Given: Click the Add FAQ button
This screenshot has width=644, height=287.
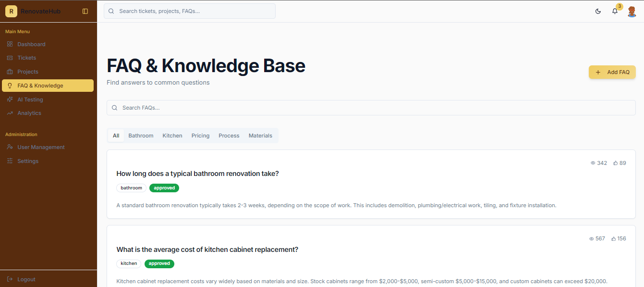Looking at the screenshot, I should pos(612,72).
